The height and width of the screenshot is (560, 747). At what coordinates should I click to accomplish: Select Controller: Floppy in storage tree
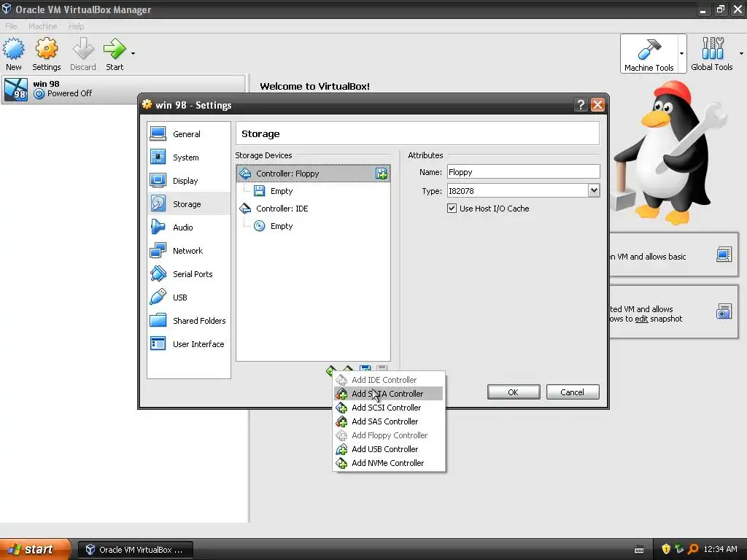pos(313,174)
